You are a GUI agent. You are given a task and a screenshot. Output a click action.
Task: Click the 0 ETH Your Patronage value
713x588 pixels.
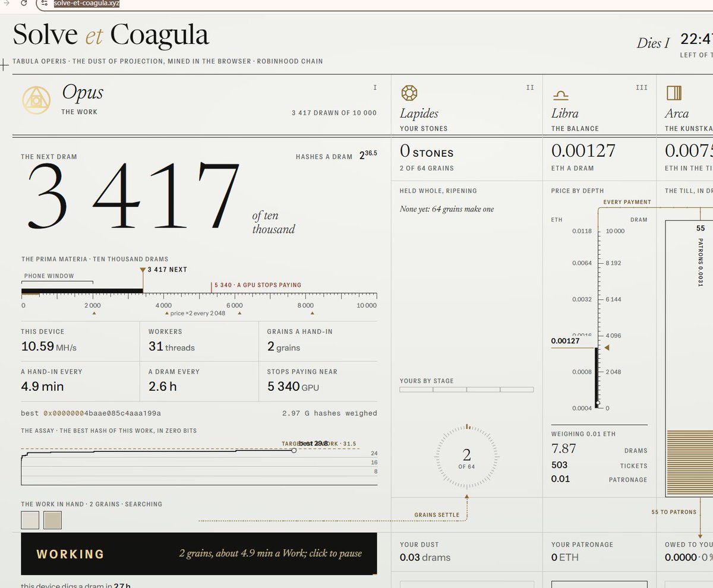click(x=565, y=558)
